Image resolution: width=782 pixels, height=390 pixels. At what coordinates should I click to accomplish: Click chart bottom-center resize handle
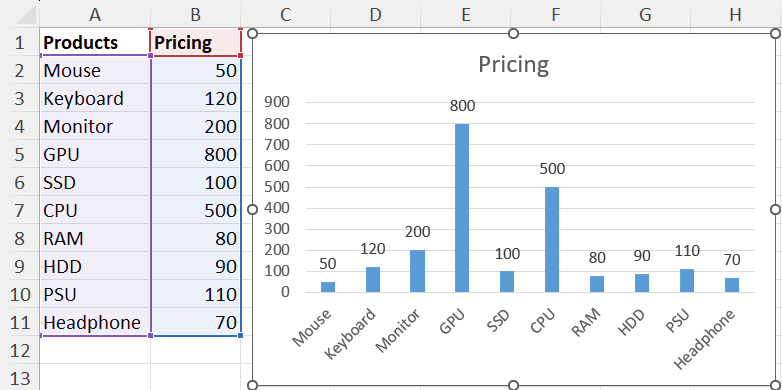[x=513, y=385]
